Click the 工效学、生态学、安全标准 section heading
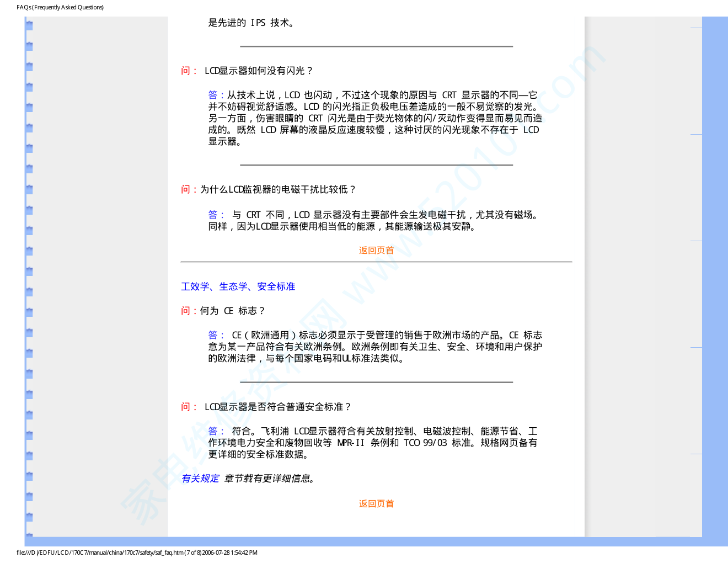728x563 pixels. 238,286
